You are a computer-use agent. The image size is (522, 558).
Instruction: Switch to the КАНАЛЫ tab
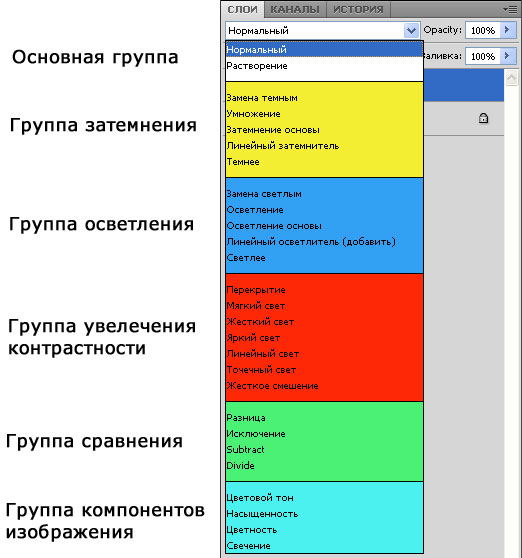[x=295, y=10]
